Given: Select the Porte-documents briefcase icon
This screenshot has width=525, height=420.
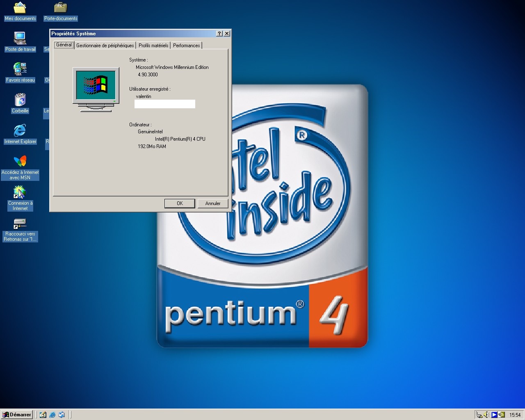Looking at the screenshot, I should [x=61, y=8].
